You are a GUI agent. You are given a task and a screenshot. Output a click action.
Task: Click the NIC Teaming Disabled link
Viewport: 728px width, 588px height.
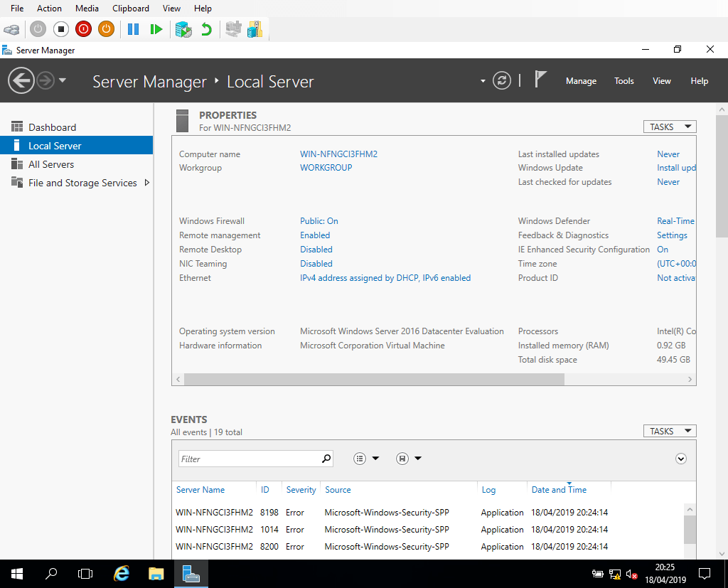pos(316,263)
